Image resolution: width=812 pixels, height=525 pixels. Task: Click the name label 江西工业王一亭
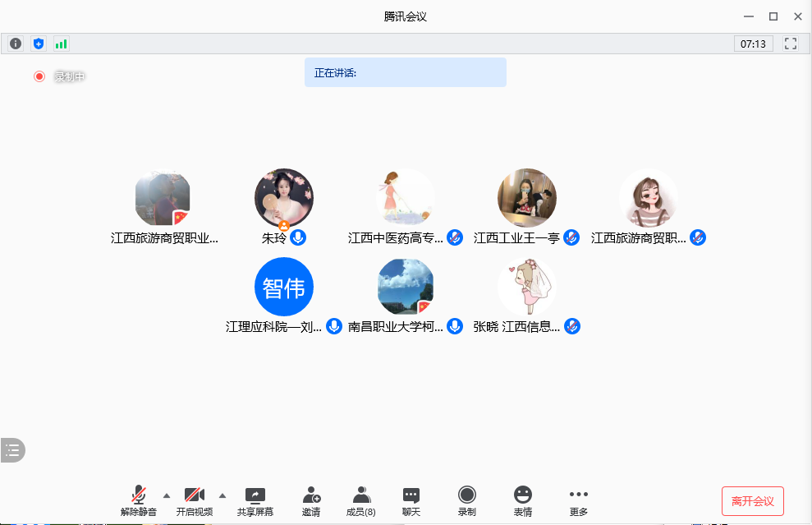[516, 238]
